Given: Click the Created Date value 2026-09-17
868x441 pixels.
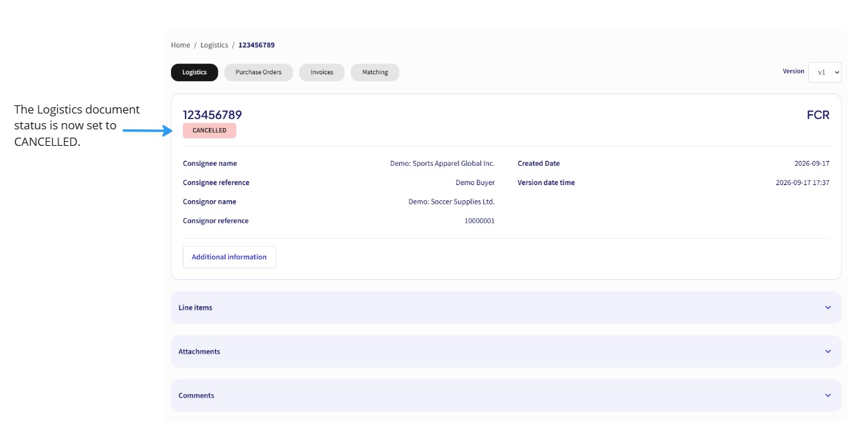Looking at the screenshot, I should pos(812,164).
